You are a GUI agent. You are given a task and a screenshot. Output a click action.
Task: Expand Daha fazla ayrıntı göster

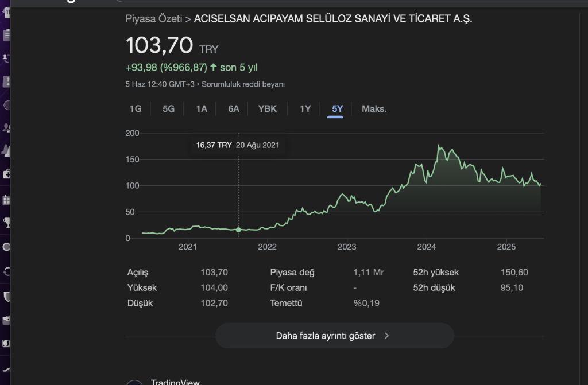pos(334,336)
